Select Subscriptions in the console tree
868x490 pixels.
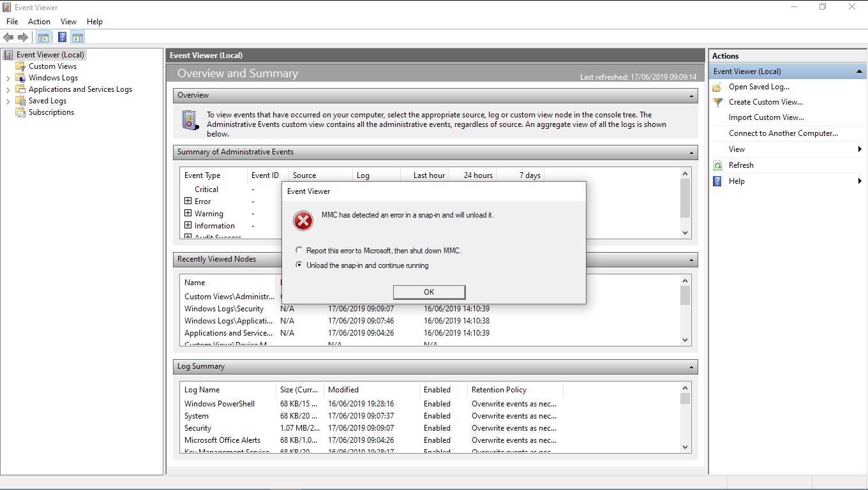(x=51, y=112)
